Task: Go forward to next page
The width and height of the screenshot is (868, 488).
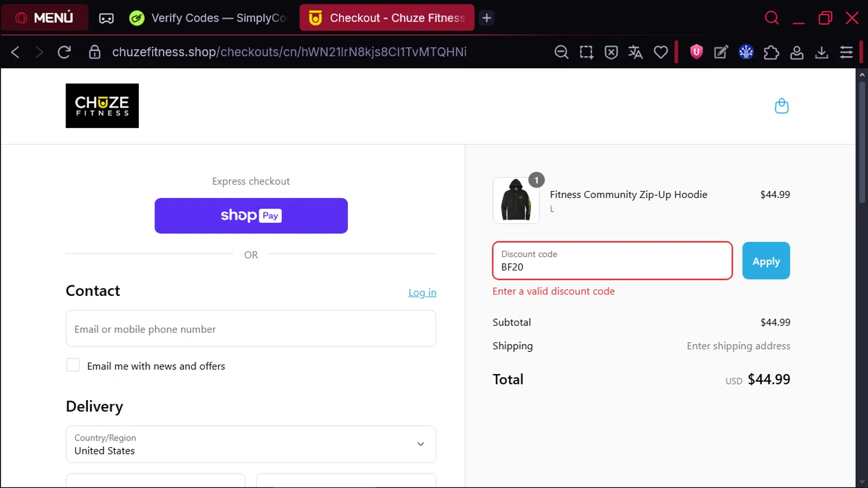Action: coord(39,52)
